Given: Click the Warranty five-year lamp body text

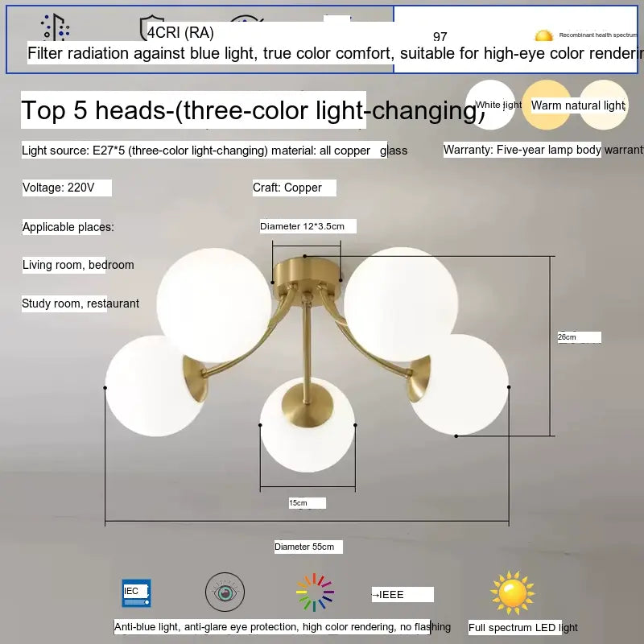Looking at the screenshot, I should tap(543, 150).
